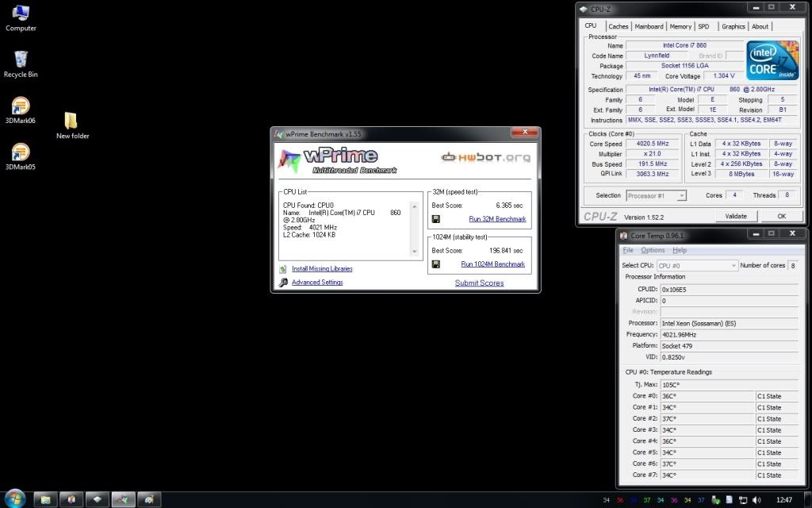
Task: Click the wrench icon beside Advanced Settings
Action: coord(283,283)
